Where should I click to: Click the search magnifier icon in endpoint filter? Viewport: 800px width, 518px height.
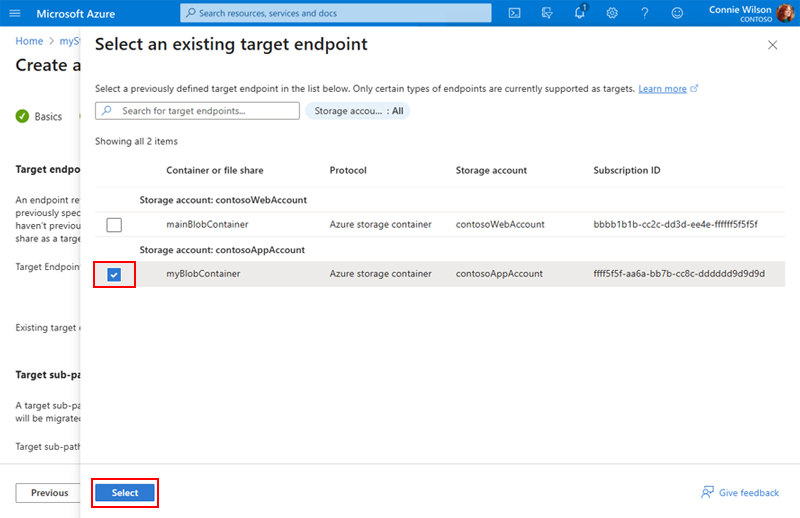pos(107,111)
